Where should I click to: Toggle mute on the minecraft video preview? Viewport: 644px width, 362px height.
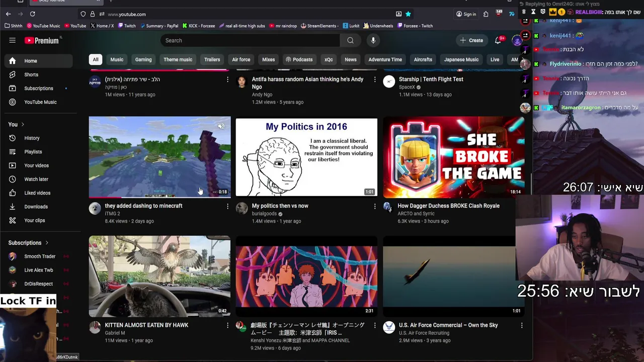click(x=221, y=126)
